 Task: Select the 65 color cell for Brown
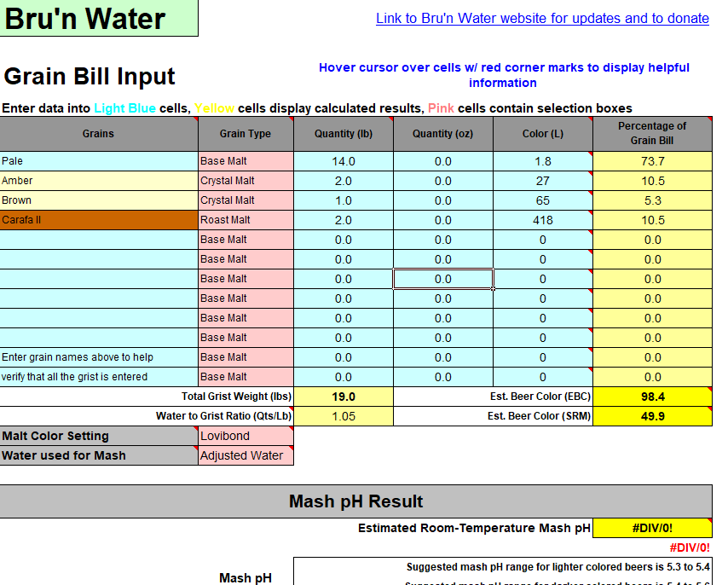tap(543, 200)
